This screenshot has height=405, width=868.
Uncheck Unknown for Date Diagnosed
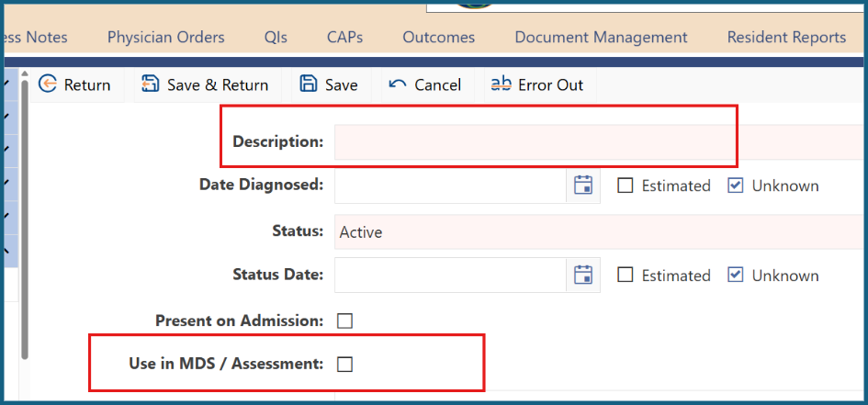pos(735,186)
